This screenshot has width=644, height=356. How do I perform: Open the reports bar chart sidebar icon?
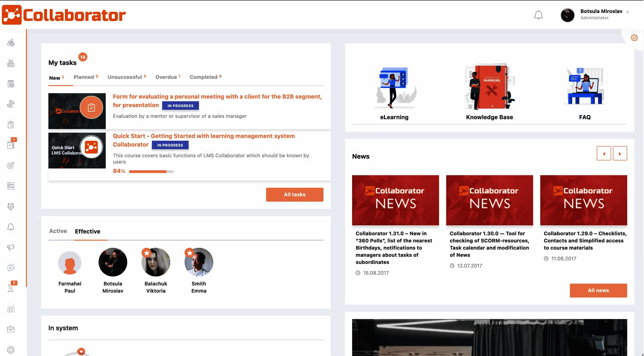[x=11, y=309]
